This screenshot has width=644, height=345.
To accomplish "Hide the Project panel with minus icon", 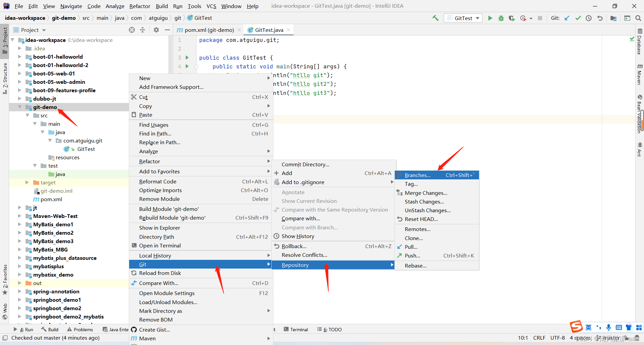I will 167,30.
